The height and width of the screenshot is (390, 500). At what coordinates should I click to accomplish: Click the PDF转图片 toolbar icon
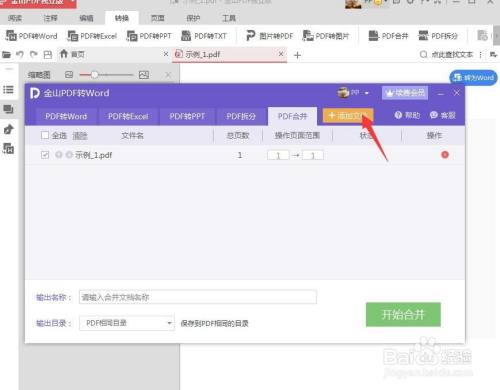point(326,36)
